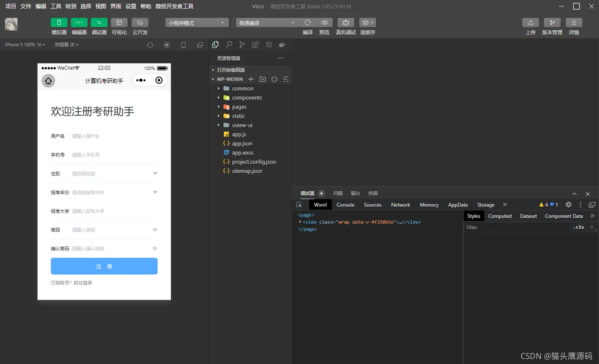
Task: Open the compile mode dropdown (普通编译)
Action: pos(267,23)
